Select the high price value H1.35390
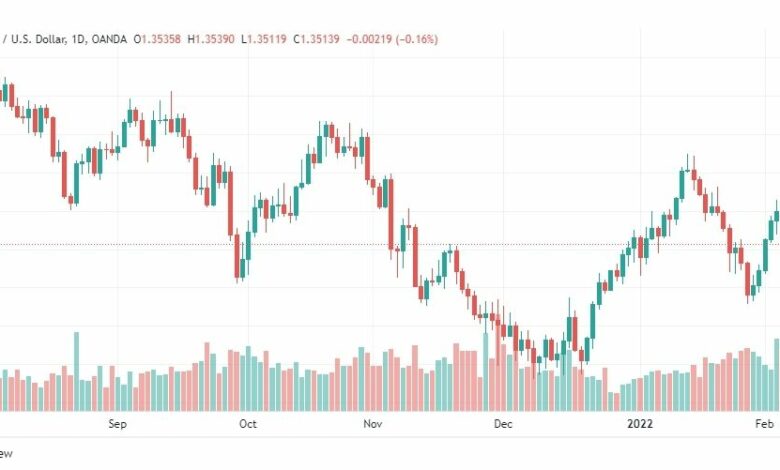The image size is (780, 470). coord(211,39)
